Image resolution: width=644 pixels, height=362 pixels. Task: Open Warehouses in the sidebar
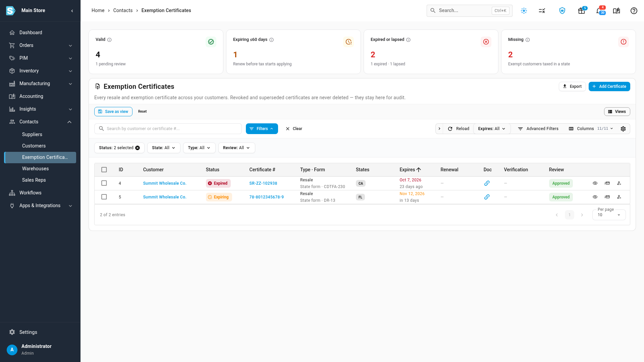(40, 169)
